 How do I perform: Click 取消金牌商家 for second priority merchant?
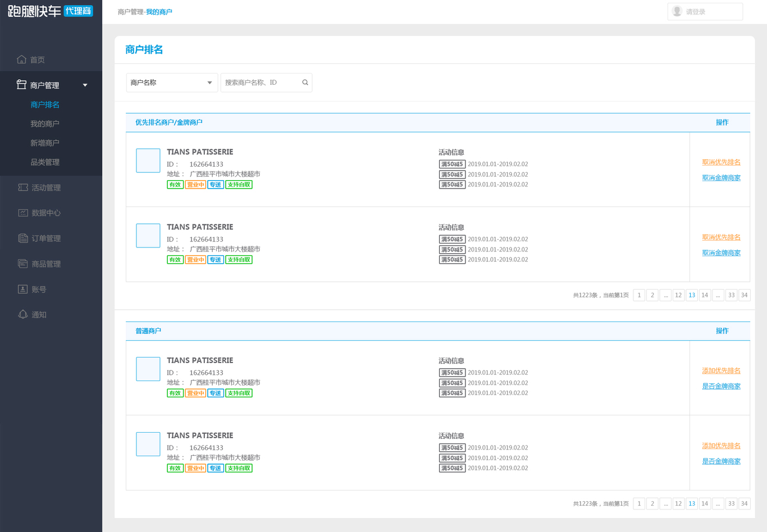[721, 253]
